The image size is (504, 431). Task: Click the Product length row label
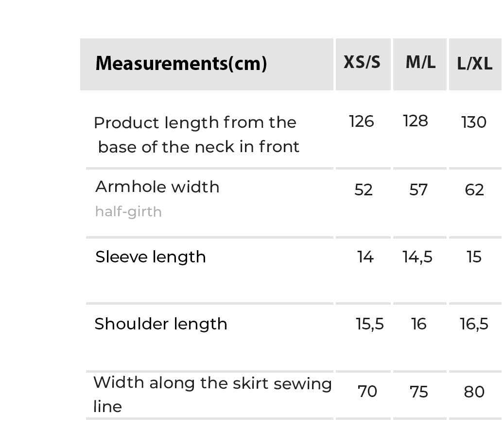pyautogui.click(x=196, y=135)
